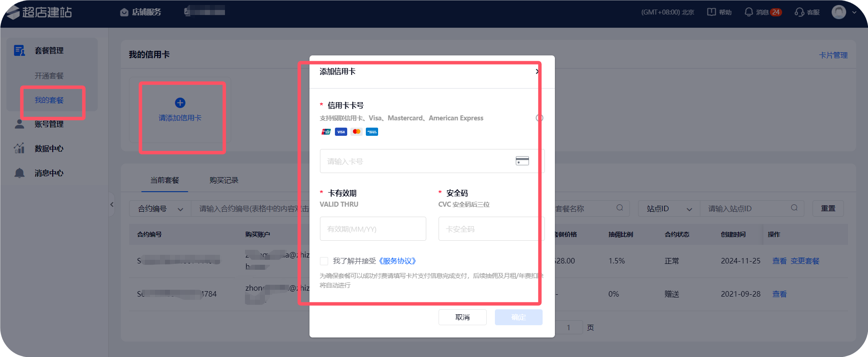
Task: Click the card icon in card number field
Action: (x=522, y=161)
